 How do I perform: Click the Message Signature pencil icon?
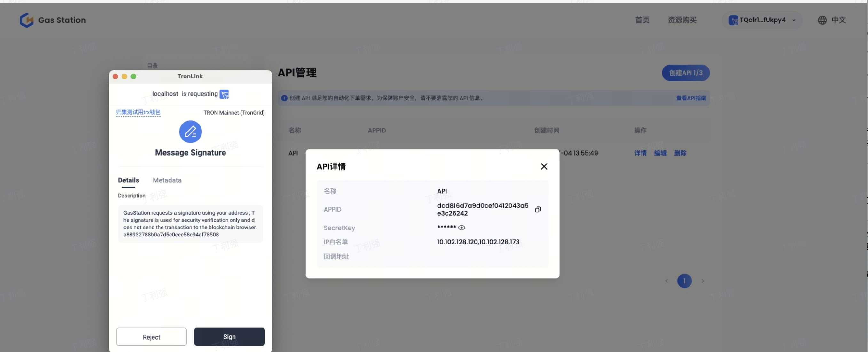tap(190, 132)
